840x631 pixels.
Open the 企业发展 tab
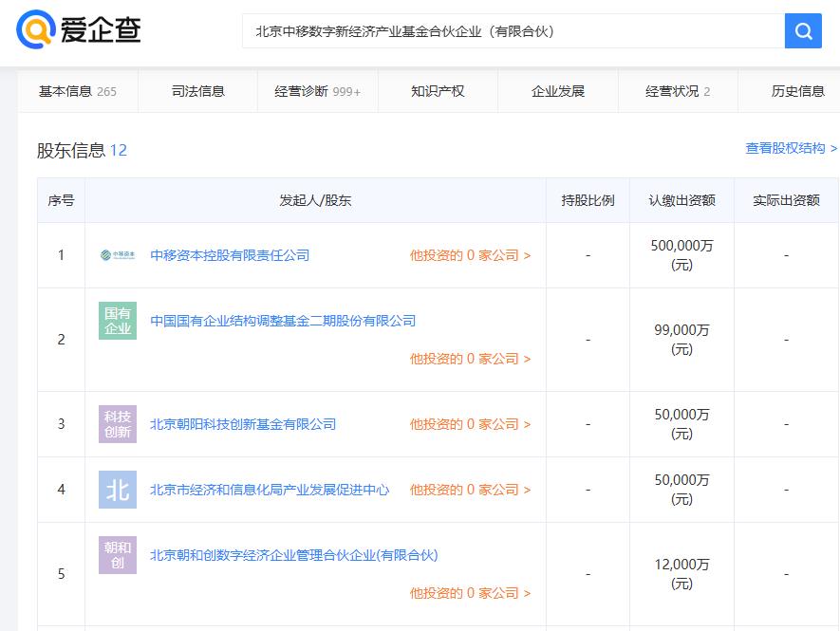(x=558, y=91)
